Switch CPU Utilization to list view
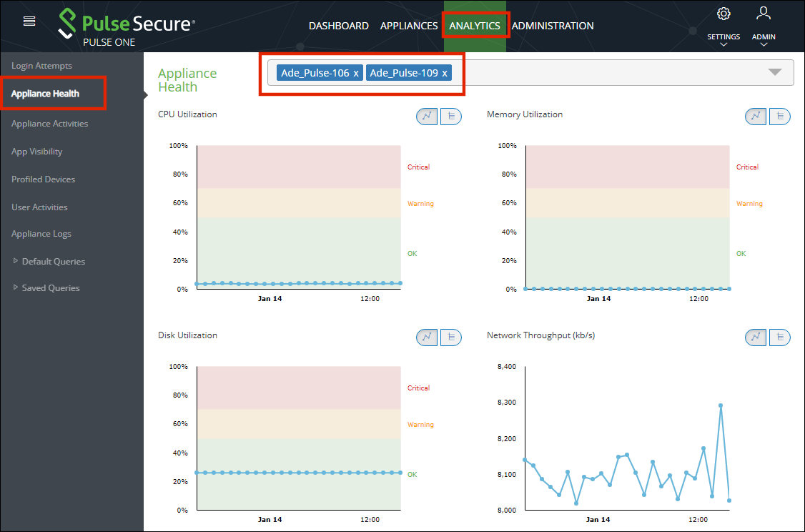 pos(450,116)
